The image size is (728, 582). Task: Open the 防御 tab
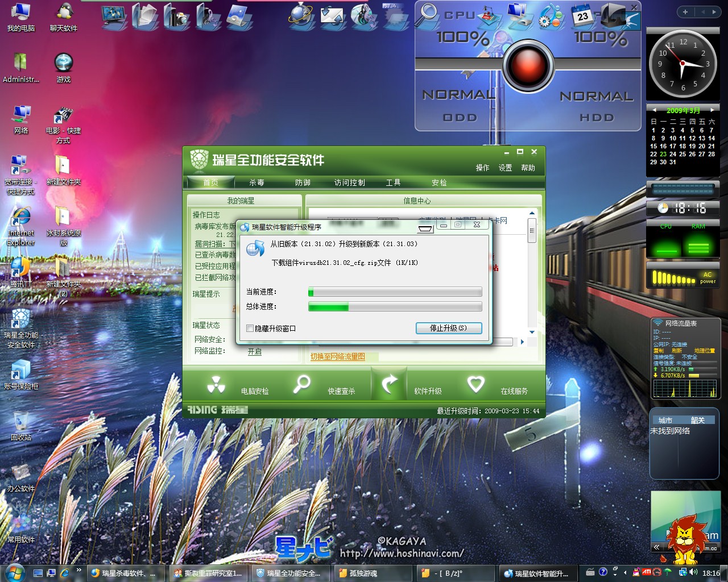pyautogui.click(x=303, y=182)
